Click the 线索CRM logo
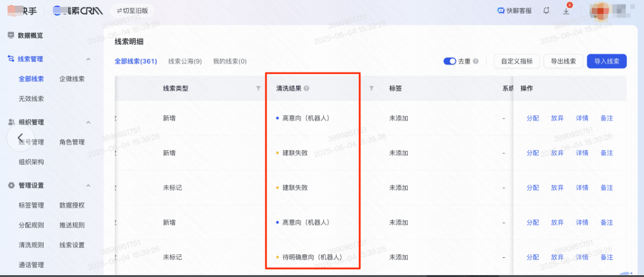Image resolution: width=644 pixels, height=277 pixels. 78,11
